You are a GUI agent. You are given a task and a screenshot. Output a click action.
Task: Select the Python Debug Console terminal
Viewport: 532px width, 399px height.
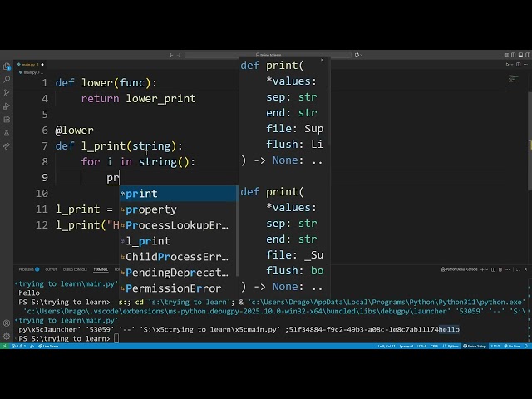[x=459, y=269]
